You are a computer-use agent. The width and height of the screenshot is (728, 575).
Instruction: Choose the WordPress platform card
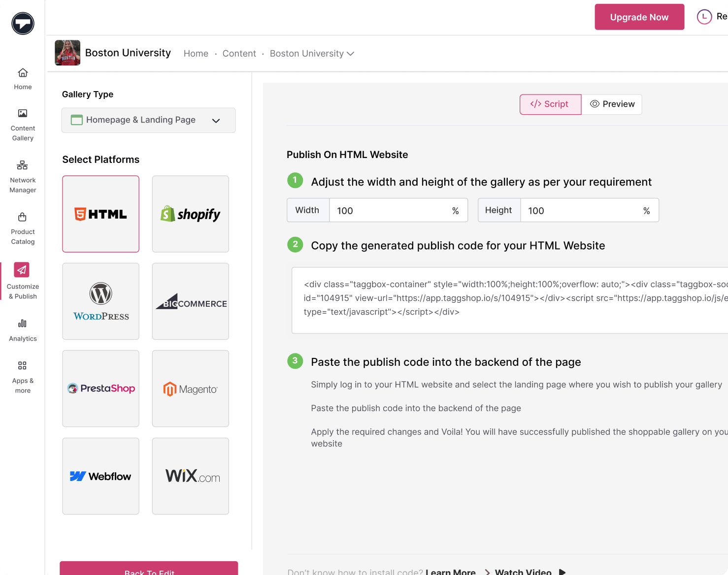(x=101, y=301)
